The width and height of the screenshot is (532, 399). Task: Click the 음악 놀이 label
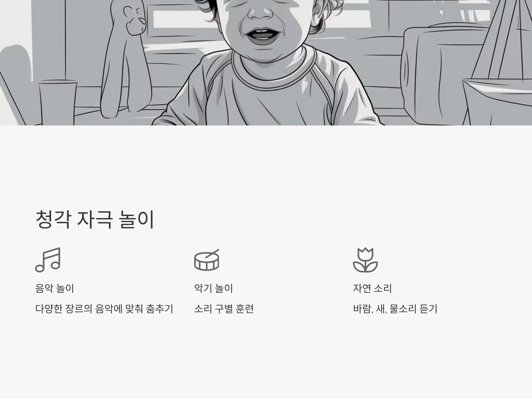coord(55,288)
